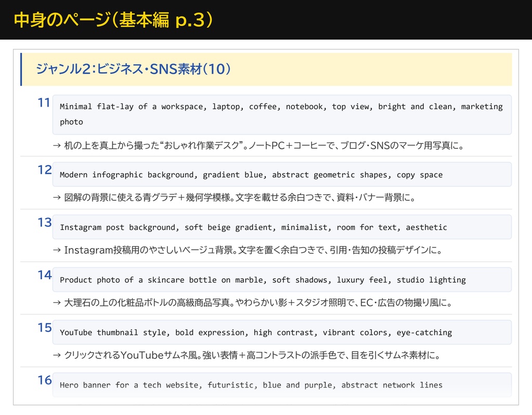Click the description starting Instagram投稿用の
Screen dimensions: 532x415
click(x=248, y=250)
